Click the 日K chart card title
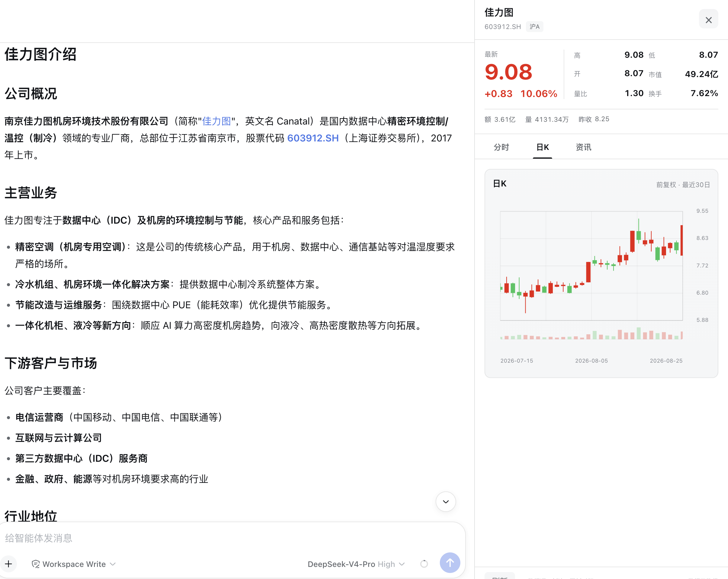The width and height of the screenshot is (728, 579). [x=500, y=184]
